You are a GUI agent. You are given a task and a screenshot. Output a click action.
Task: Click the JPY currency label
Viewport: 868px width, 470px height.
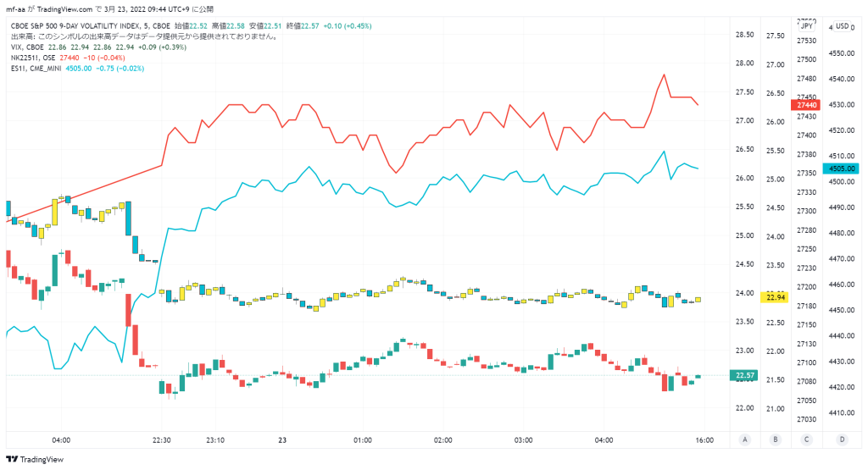(x=807, y=26)
